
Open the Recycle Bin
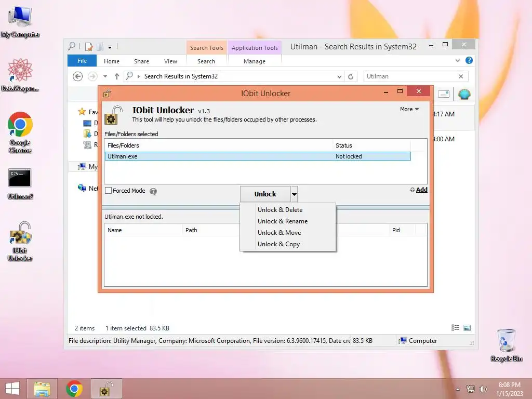(x=506, y=345)
